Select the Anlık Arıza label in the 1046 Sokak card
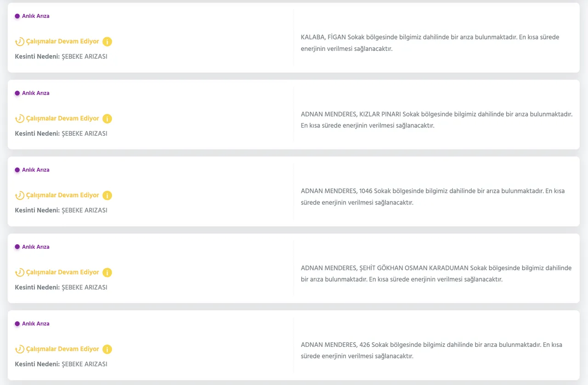This screenshot has height=385, width=588. (35, 170)
